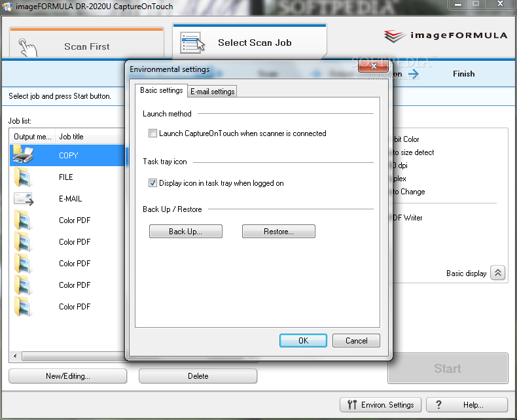Close the Environmental settings dialog
This screenshot has height=420, width=517.
(x=374, y=65)
